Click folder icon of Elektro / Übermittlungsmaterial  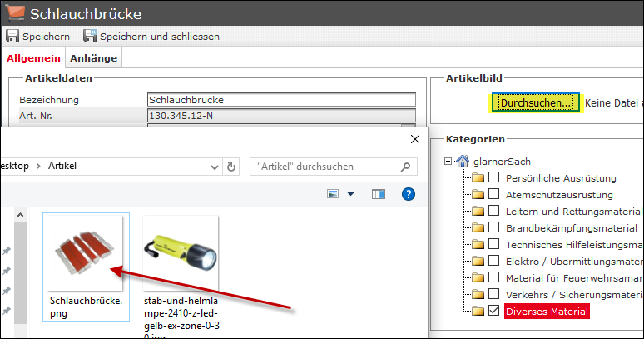(x=478, y=261)
